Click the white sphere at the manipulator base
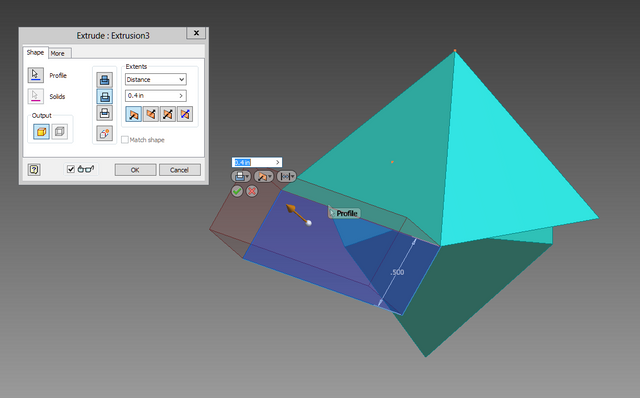Image resolution: width=640 pixels, height=398 pixels. click(309, 223)
